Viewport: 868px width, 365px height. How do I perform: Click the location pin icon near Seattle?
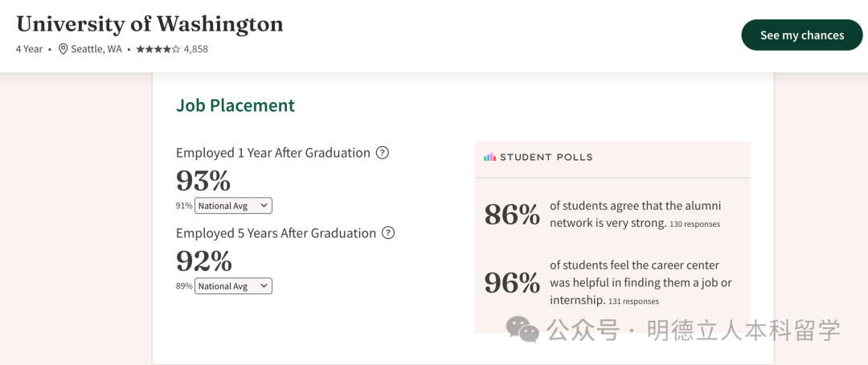click(63, 49)
